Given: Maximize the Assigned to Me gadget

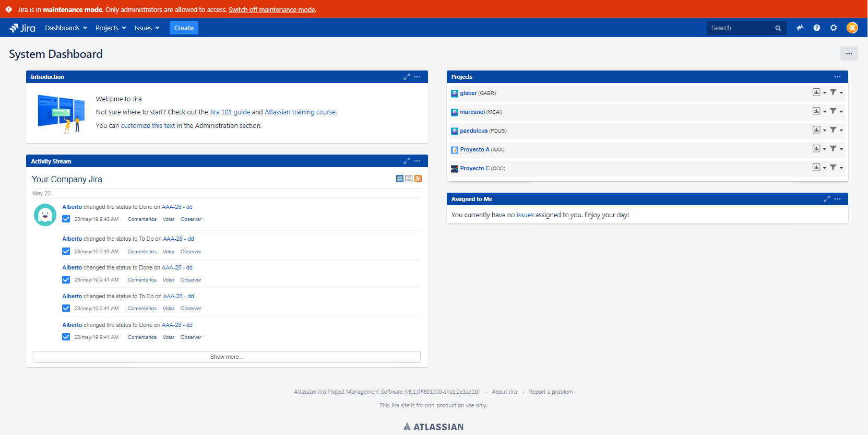Looking at the screenshot, I should click(x=827, y=199).
